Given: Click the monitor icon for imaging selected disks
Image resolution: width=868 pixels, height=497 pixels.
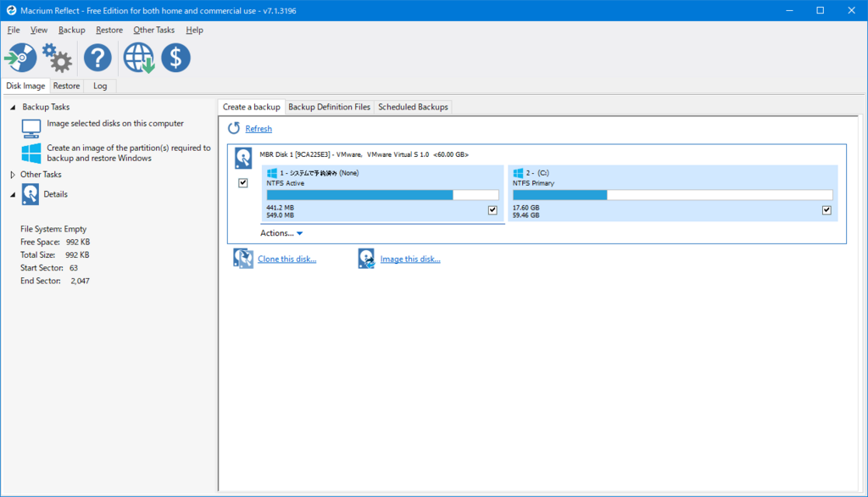Looking at the screenshot, I should coord(31,129).
